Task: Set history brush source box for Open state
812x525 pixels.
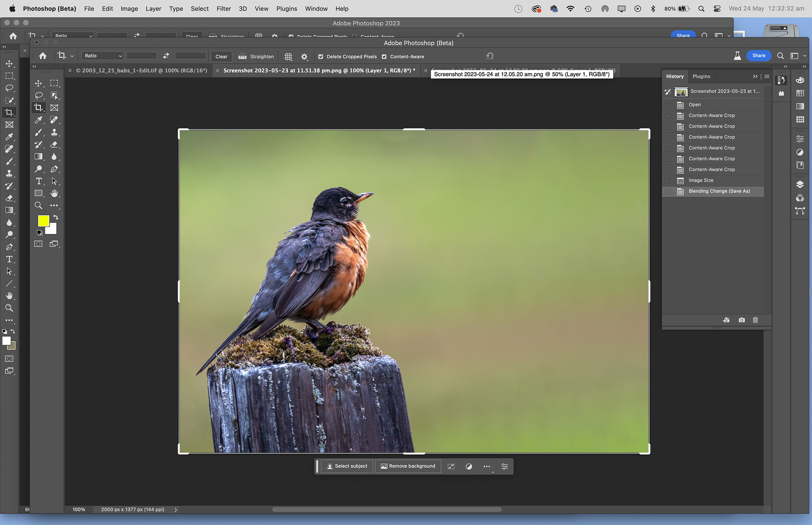Action: pos(667,105)
